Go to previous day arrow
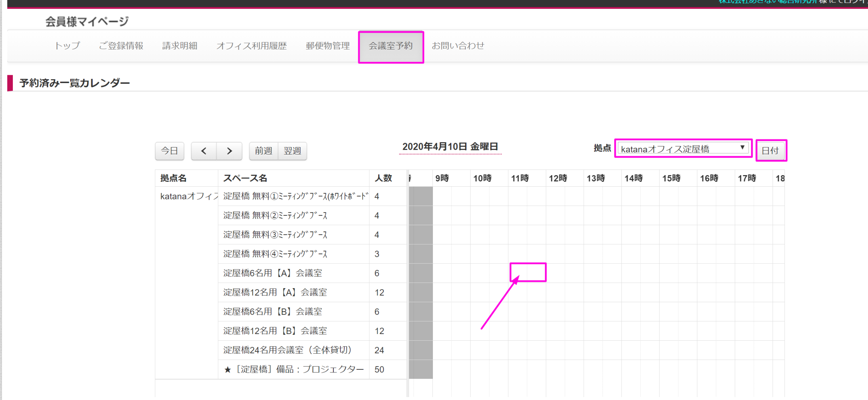Viewport: 868px width, 400px height. click(x=203, y=151)
